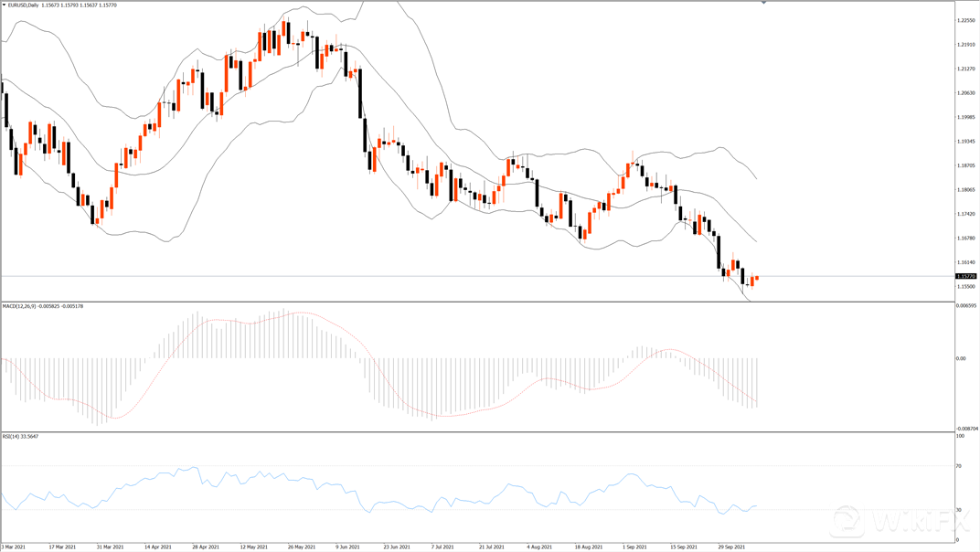The height and width of the screenshot is (552, 980).
Task: Click the chart shift triangle marker at top
Action: click(x=764, y=4)
